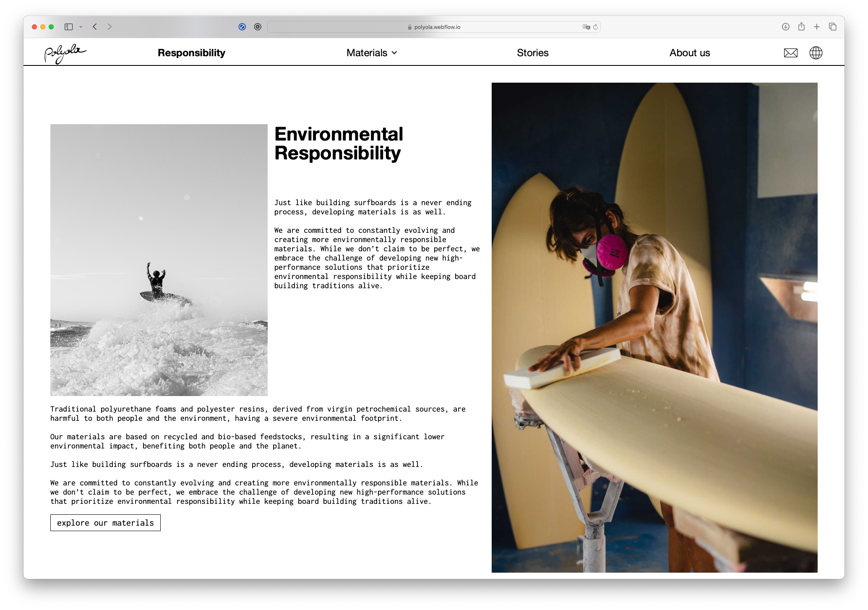Click the Safari downloads icon
Screen dimensions: 868x610
(785, 27)
